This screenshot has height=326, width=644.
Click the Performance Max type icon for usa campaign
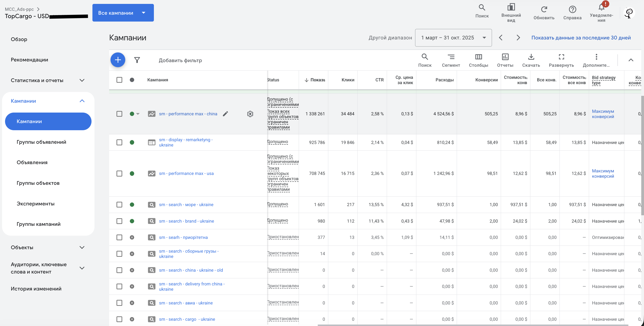click(x=152, y=173)
